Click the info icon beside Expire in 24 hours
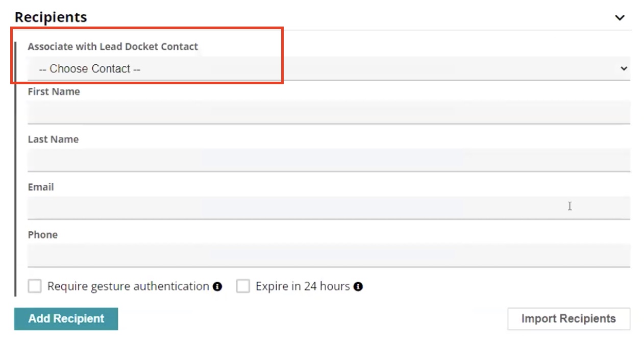 click(358, 286)
